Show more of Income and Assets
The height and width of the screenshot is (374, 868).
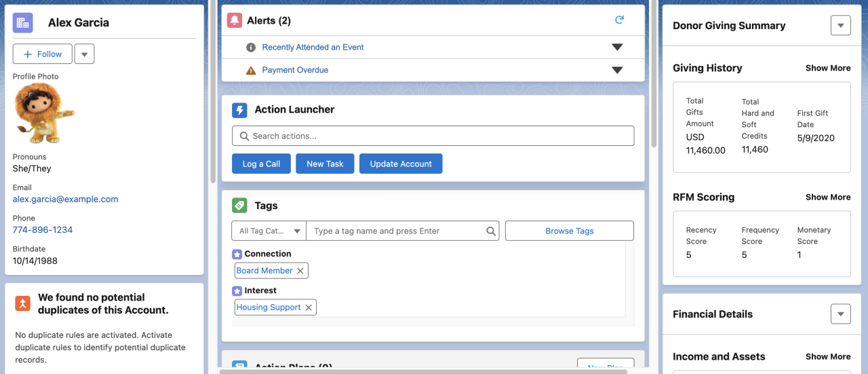coord(828,356)
